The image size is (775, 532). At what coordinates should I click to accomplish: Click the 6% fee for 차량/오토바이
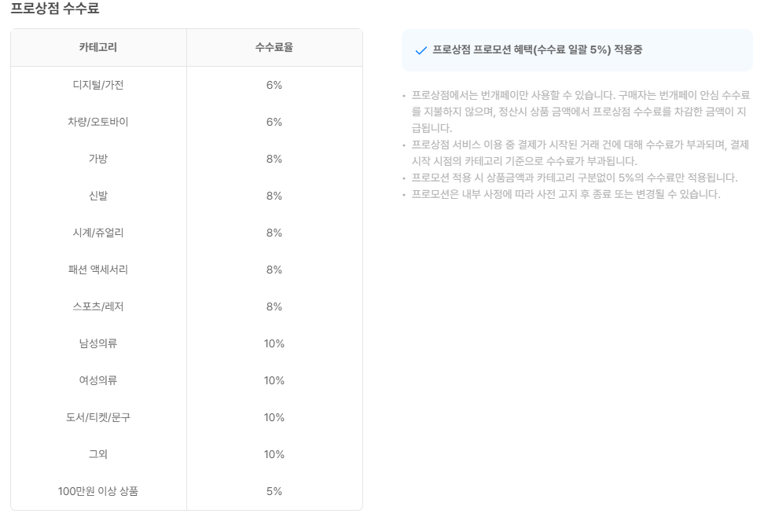274,122
